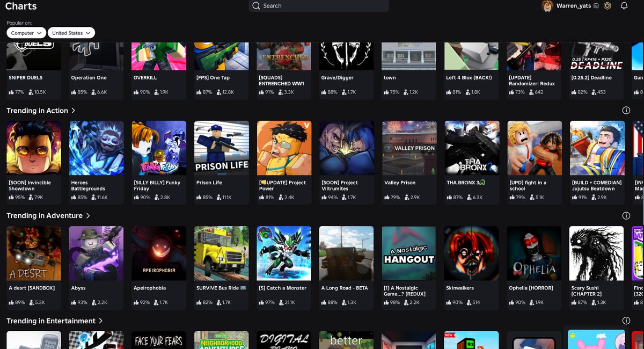This screenshot has width=644, height=349.
Task: Open Skinwalkers game thumbnail
Action: coord(472,253)
